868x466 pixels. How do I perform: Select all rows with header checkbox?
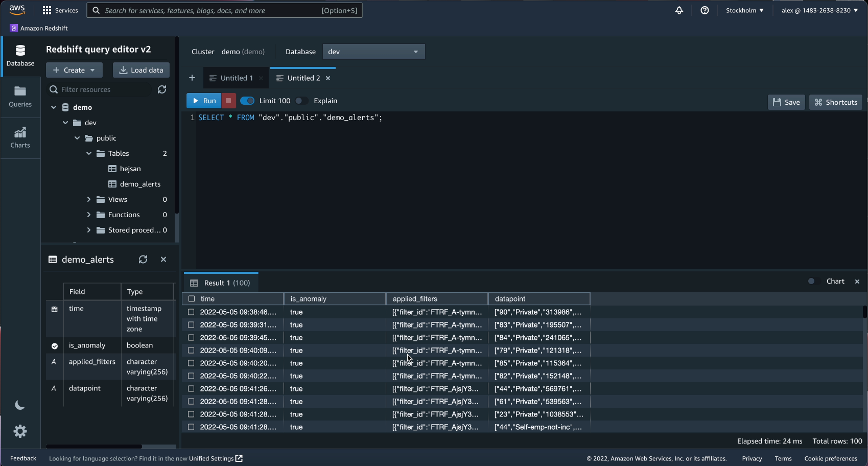point(192,299)
